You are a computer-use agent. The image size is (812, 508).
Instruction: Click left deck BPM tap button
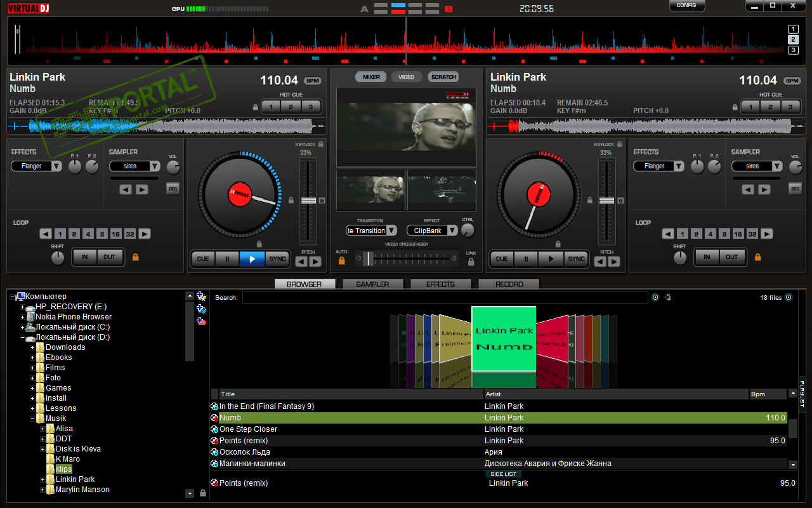tap(312, 81)
